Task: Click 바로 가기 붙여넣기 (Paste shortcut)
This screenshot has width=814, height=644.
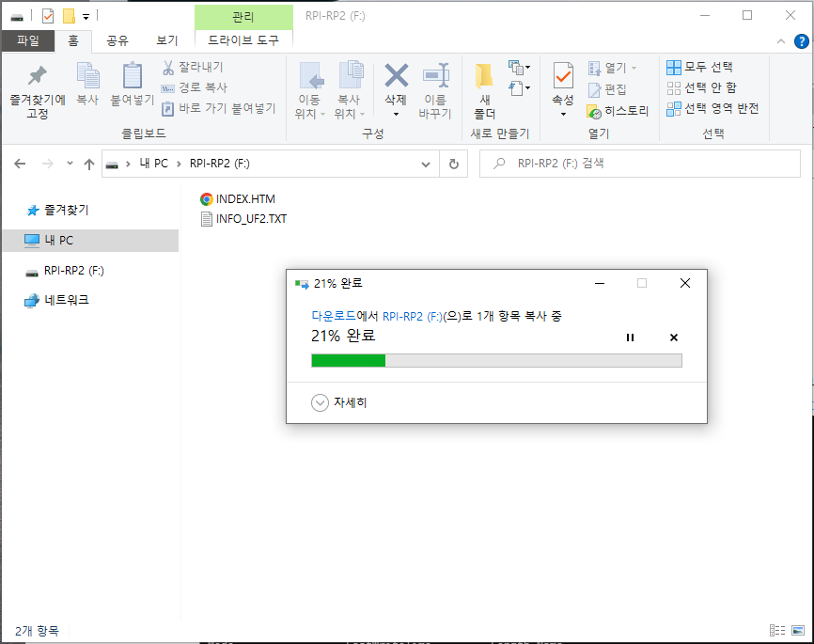Action: pos(219,108)
